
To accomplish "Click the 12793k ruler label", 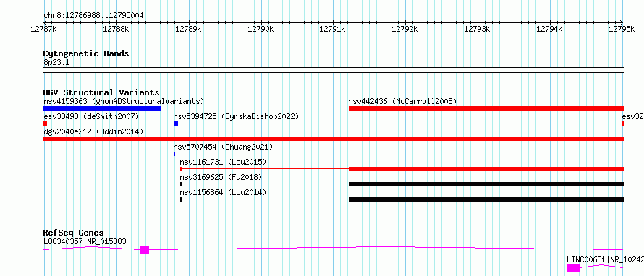I will click(478, 29).
